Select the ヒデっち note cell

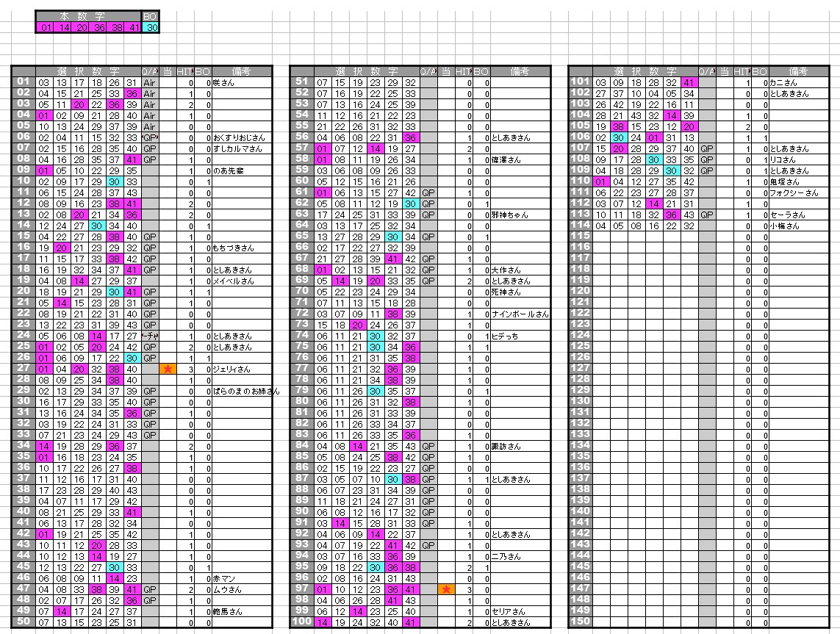click(x=520, y=336)
